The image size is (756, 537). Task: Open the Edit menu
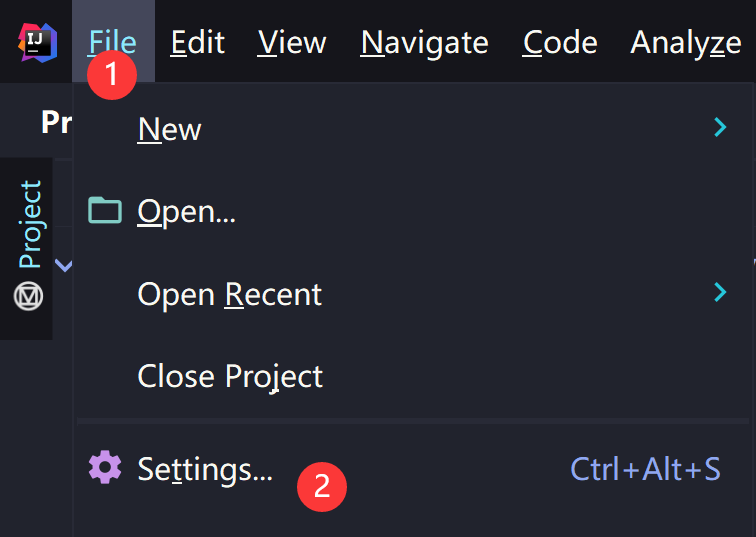pos(198,42)
